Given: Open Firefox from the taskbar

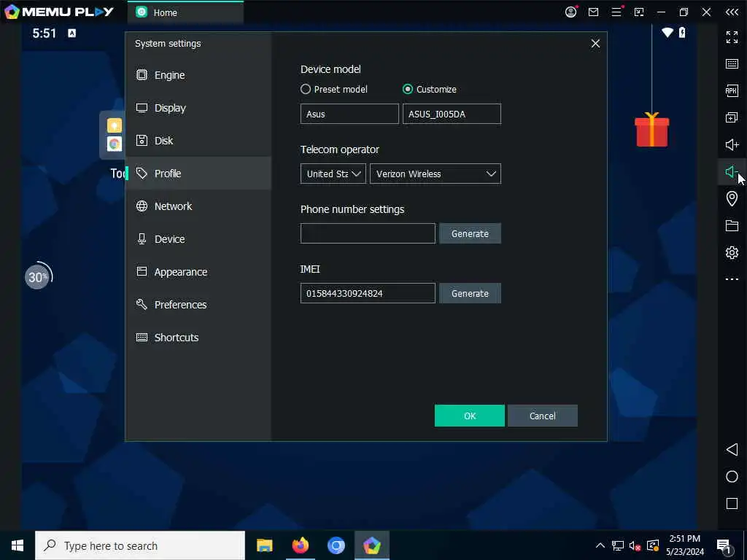Looking at the screenshot, I should [x=300, y=545].
